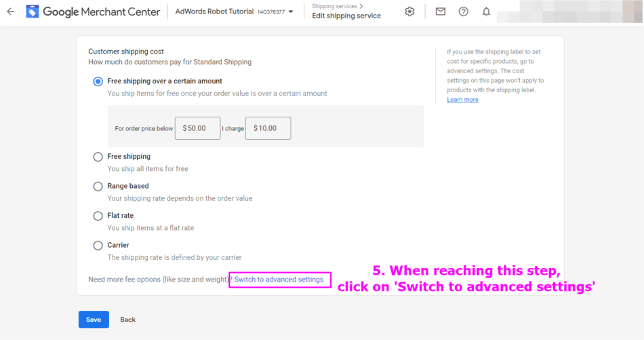Open the settings gear icon

[x=409, y=12]
